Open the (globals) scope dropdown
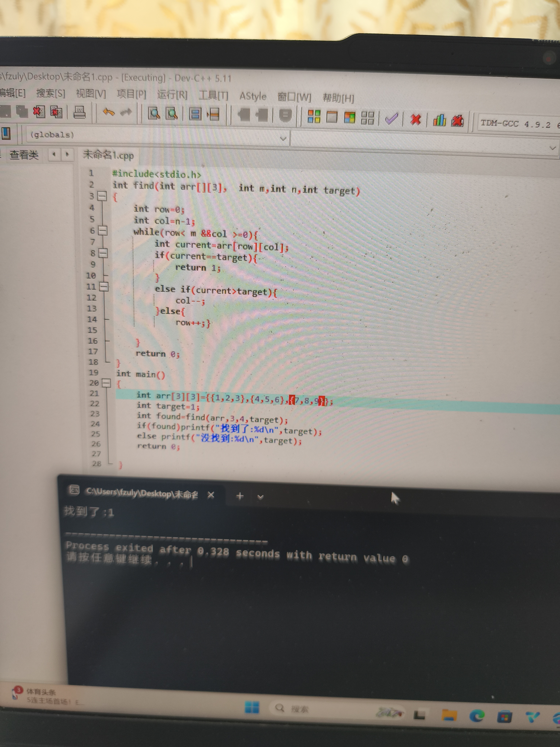 tap(283, 138)
